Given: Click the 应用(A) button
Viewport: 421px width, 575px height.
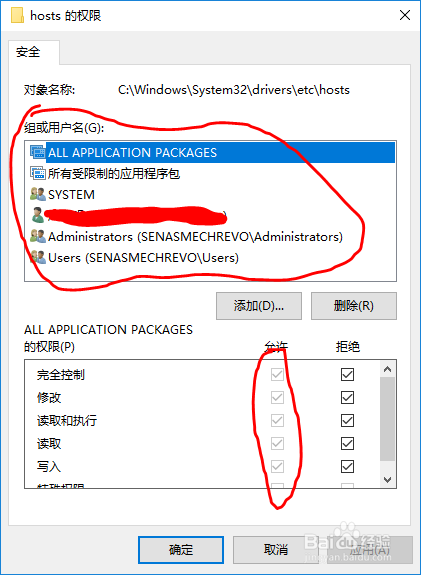Looking at the screenshot, I should coord(370,549).
